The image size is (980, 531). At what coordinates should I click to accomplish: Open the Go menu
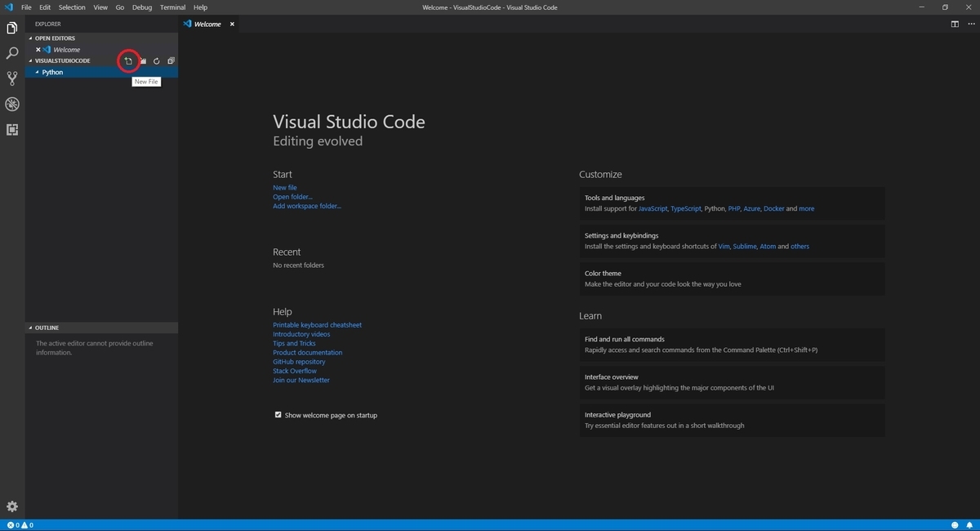coord(120,7)
